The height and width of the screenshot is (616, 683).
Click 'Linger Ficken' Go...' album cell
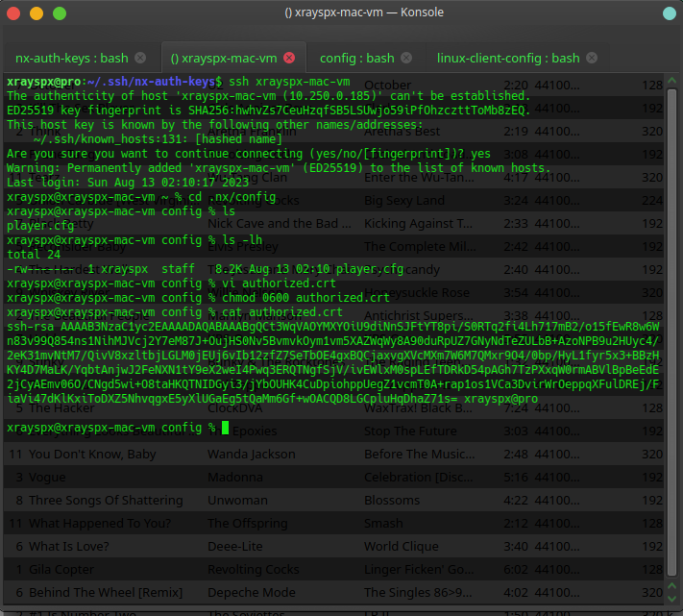click(x=419, y=569)
